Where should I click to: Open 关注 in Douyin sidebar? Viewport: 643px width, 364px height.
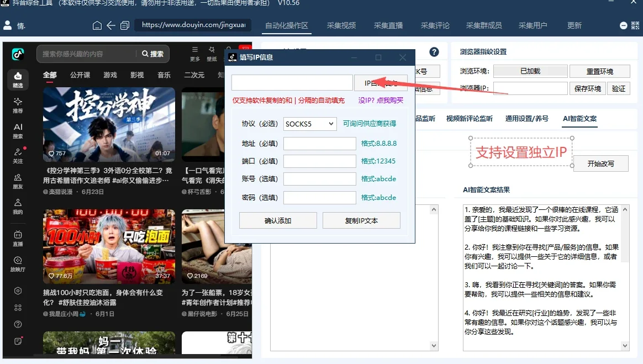18,156
